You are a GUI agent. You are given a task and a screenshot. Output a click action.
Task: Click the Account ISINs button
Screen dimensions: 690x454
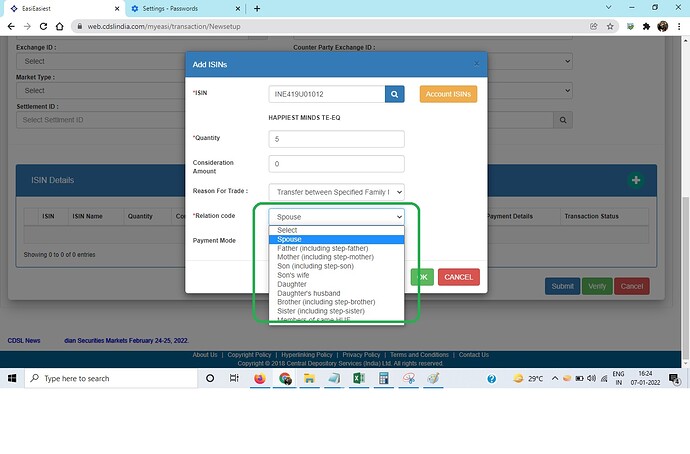click(448, 94)
